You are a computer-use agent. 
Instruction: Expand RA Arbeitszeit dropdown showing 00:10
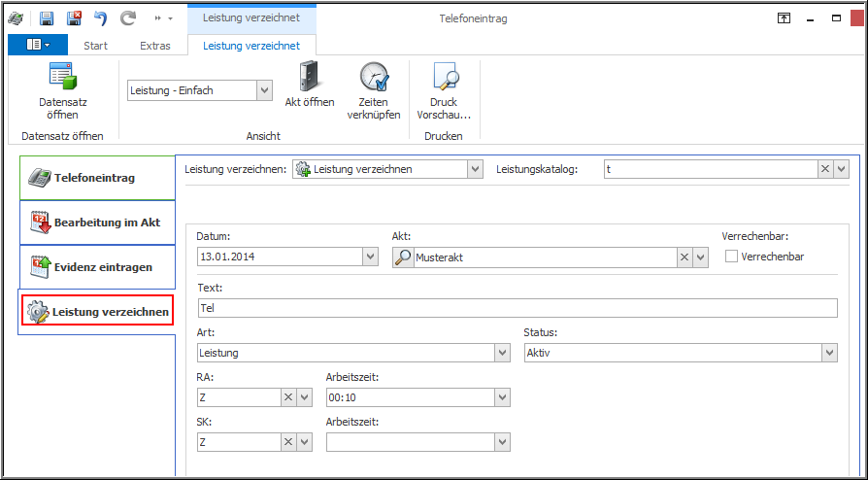click(502, 397)
